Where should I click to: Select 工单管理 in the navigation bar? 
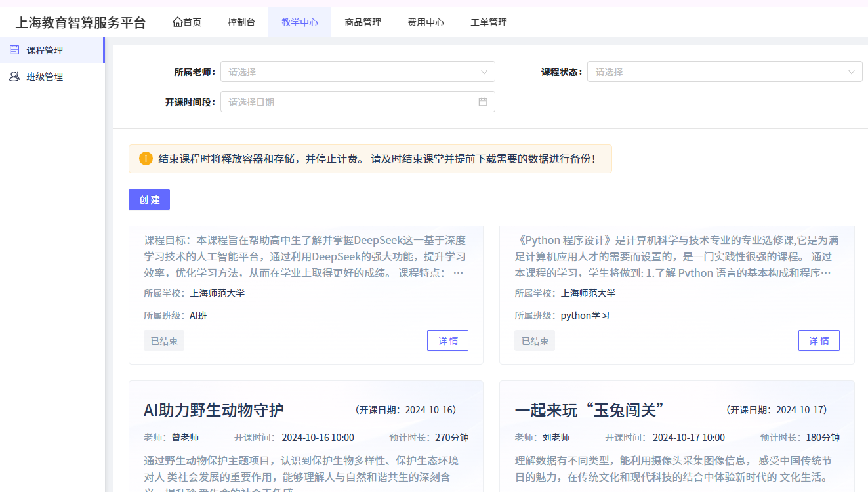(489, 22)
